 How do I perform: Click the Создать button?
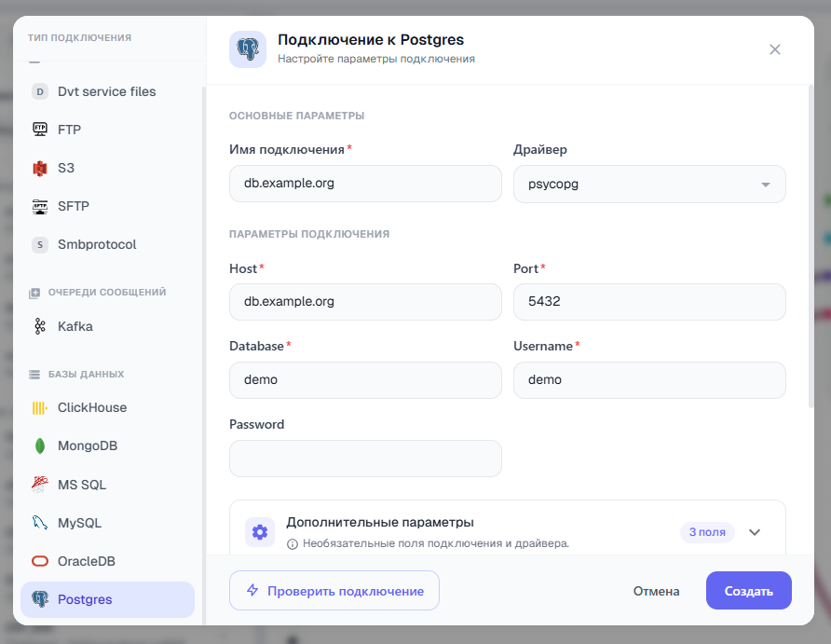pyautogui.click(x=749, y=591)
